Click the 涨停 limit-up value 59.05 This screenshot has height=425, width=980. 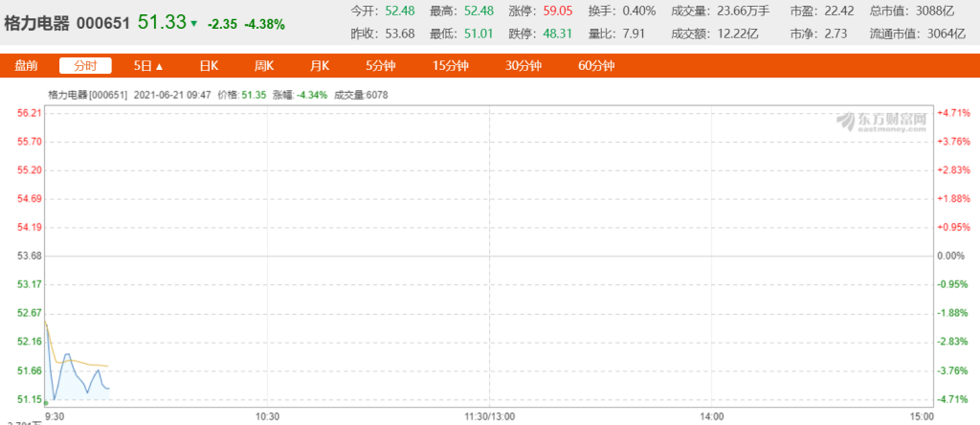point(558,11)
